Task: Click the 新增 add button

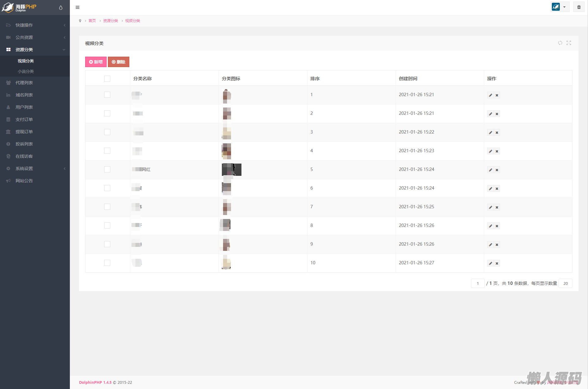Action: (96, 62)
